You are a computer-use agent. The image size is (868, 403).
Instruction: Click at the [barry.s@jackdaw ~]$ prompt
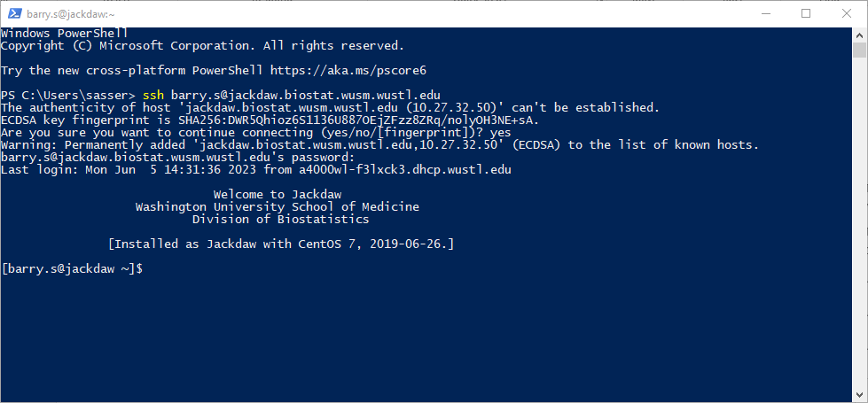point(72,269)
